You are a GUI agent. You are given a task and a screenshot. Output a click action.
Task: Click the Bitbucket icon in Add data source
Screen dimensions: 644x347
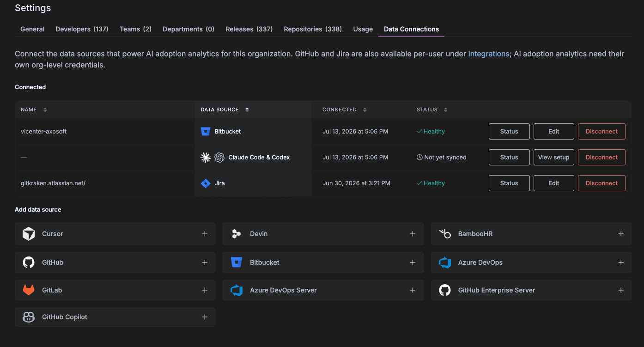click(237, 262)
